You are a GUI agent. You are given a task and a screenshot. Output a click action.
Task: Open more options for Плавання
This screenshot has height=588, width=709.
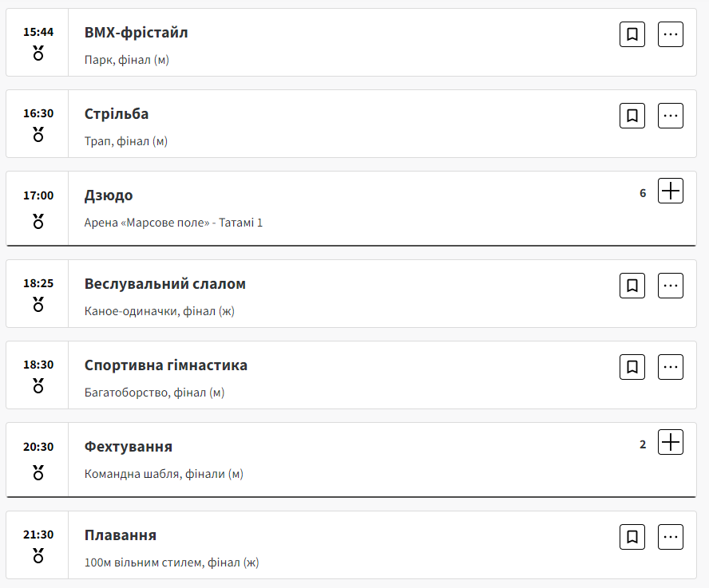coord(671,537)
